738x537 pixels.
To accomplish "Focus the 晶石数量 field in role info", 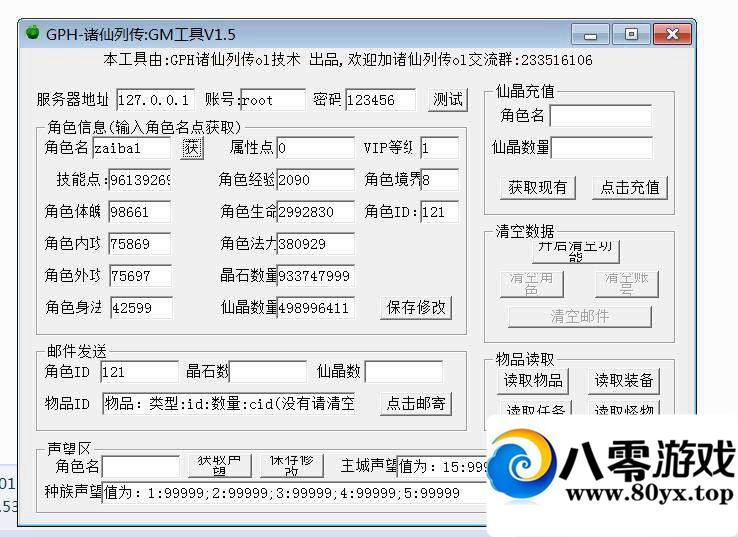I will [315, 276].
